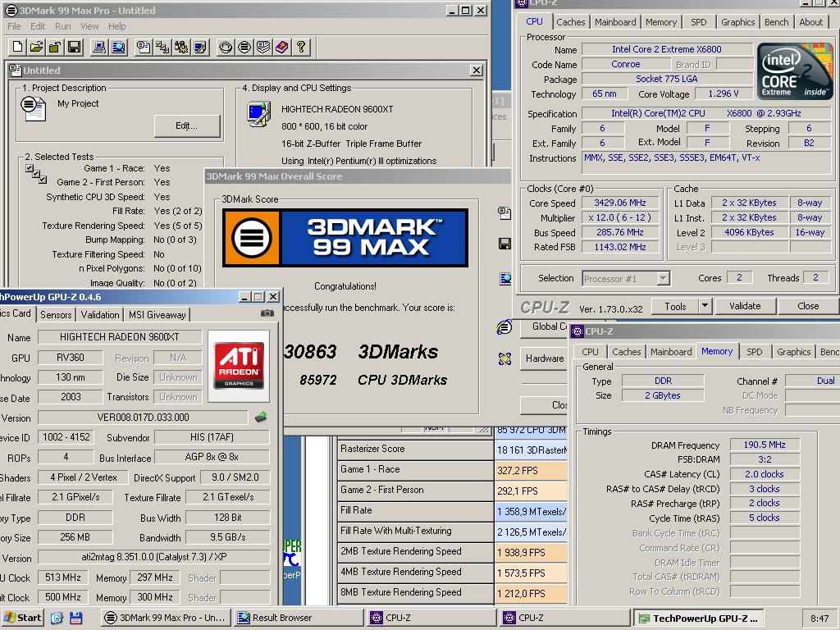This screenshot has height=630, width=840.
Task: Open MSI Giveaway tab in GPU-Z
Action: pos(157,314)
